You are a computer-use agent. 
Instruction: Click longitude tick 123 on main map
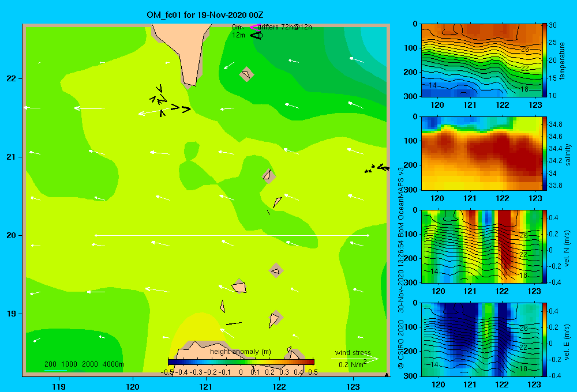[x=353, y=386]
